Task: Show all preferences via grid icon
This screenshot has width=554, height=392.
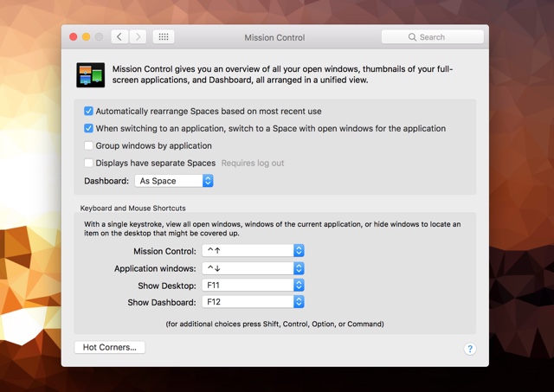Action: click(x=164, y=36)
